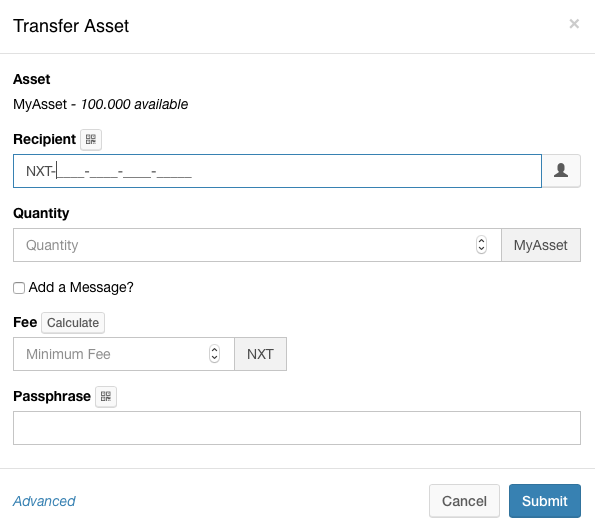The width and height of the screenshot is (595, 530).
Task: Enable the Add a Message checkbox
Action: point(19,288)
